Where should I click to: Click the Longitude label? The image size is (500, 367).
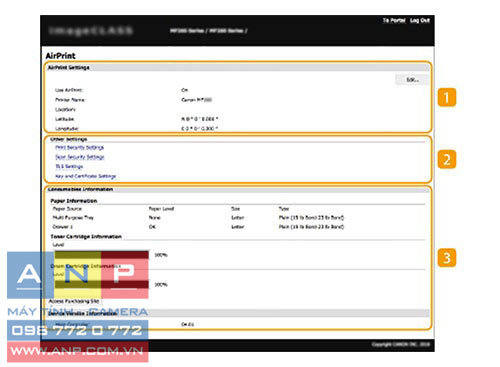[x=67, y=129]
